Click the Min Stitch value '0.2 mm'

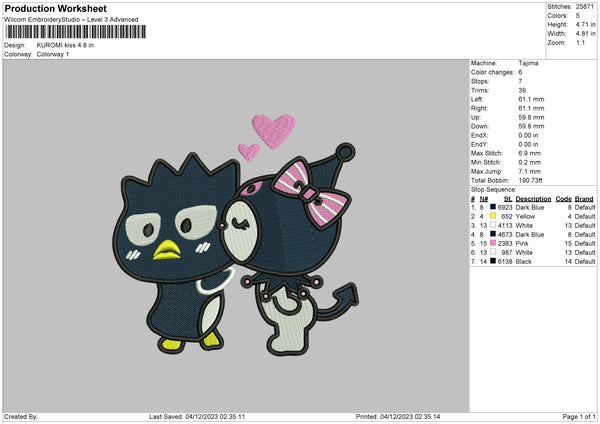click(x=530, y=162)
